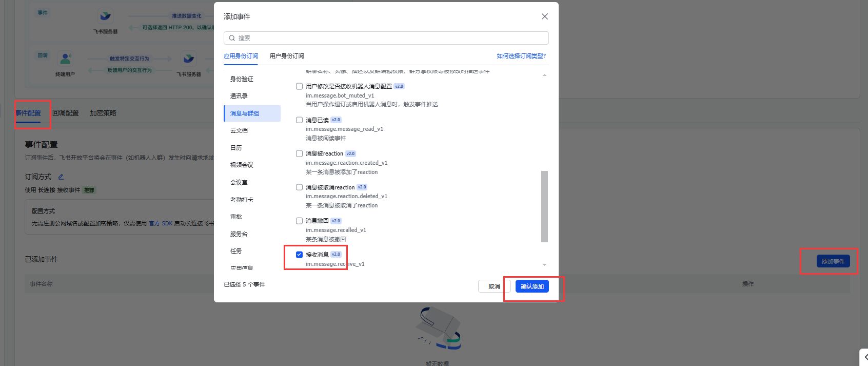Choose 云文档 category in sidebar
The height and width of the screenshot is (366, 868).
tap(239, 130)
